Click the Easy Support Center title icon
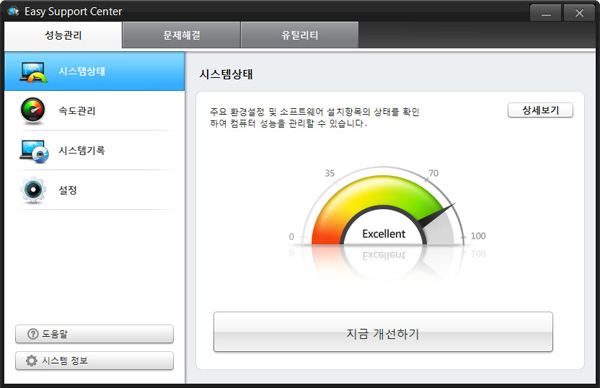Image resolution: width=600 pixels, height=388 pixels. (x=13, y=11)
